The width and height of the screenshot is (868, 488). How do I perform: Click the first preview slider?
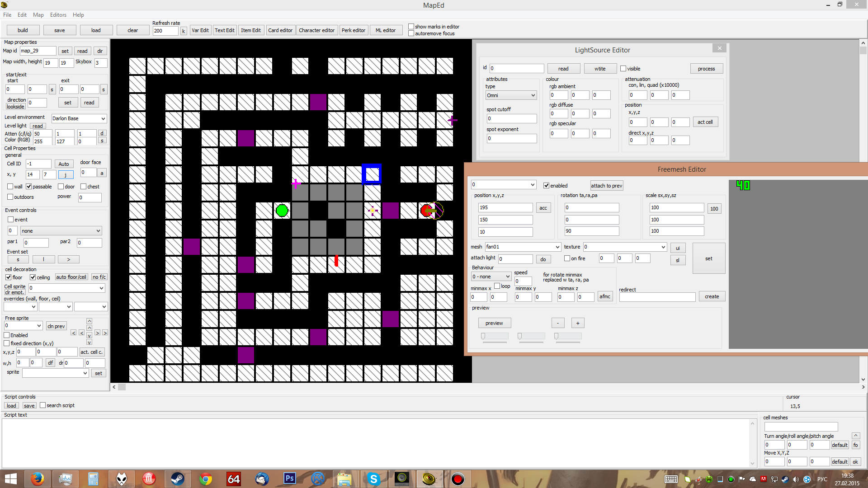[495, 336]
